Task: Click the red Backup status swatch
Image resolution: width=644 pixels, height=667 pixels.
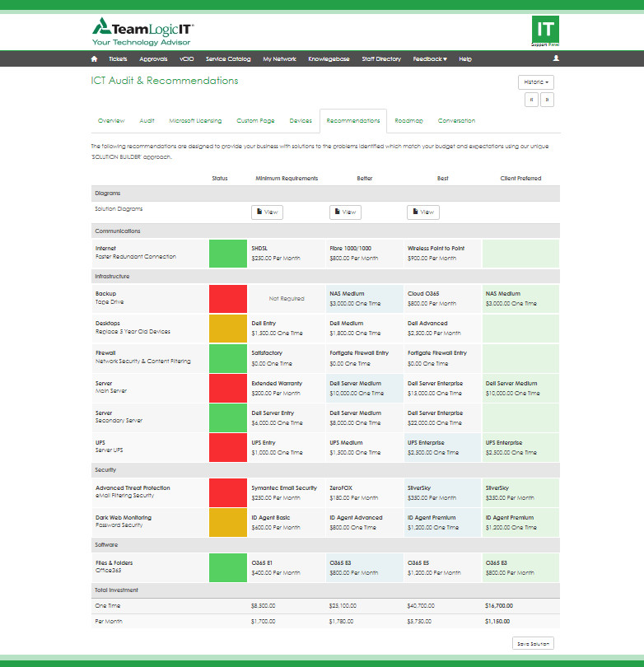Action: (x=228, y=298)
